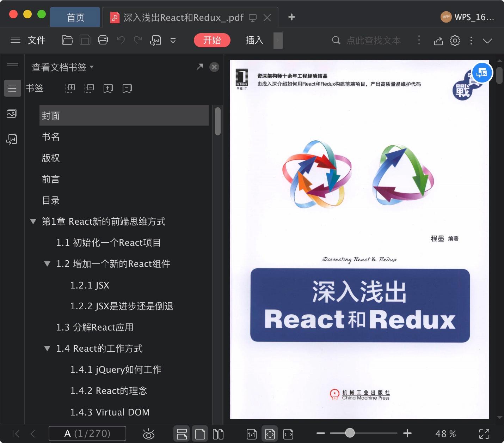Click the zoom slider handle
The image size is (504, 443).
point(350,433)
